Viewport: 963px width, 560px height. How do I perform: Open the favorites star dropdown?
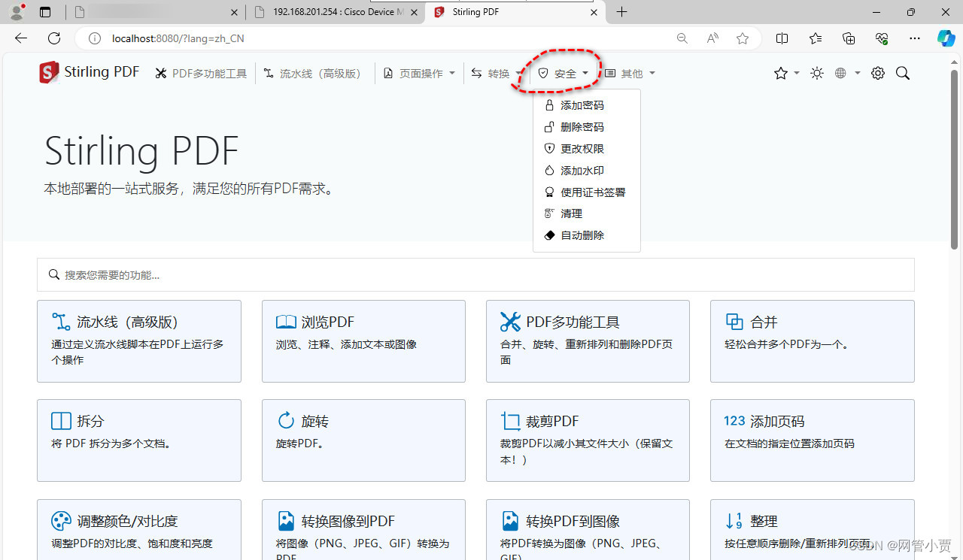(786, 73)
